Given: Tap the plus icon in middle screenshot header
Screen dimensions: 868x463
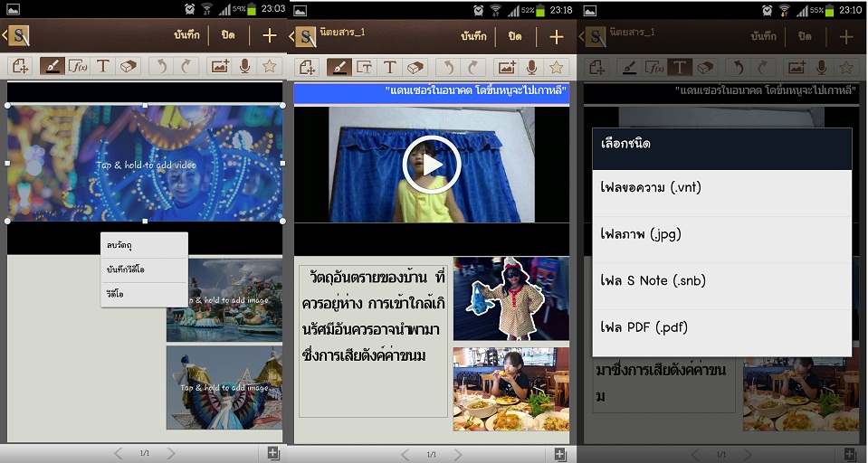Looking at the screenshot, I should click(x=557, y=37).
